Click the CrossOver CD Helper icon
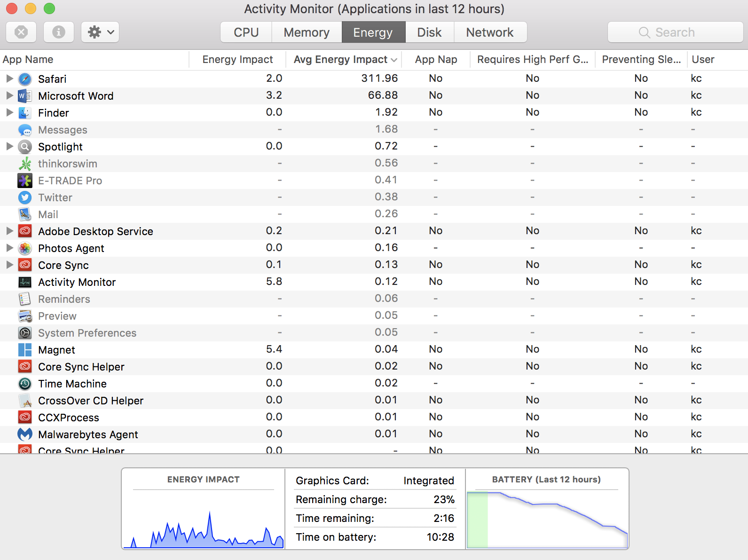This screenshot has width=748, height=560. tap(25, 401)
